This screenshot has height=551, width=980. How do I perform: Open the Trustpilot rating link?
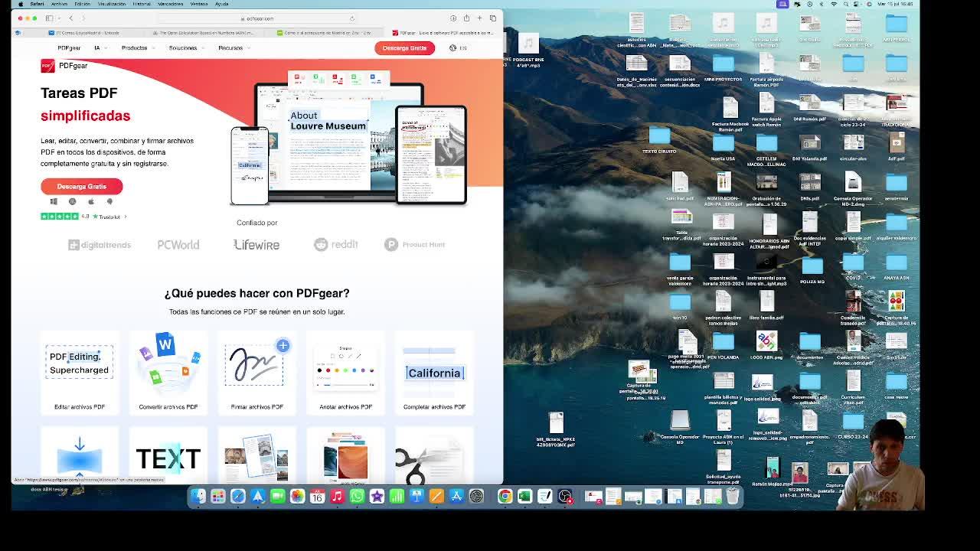[83, 217]
